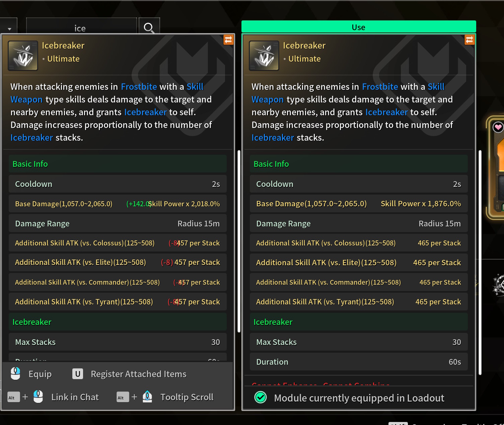This screenshot has height=425, width=504.
Task: Click the Cooldown row in left tooltip
Action: tap(118, 184)
